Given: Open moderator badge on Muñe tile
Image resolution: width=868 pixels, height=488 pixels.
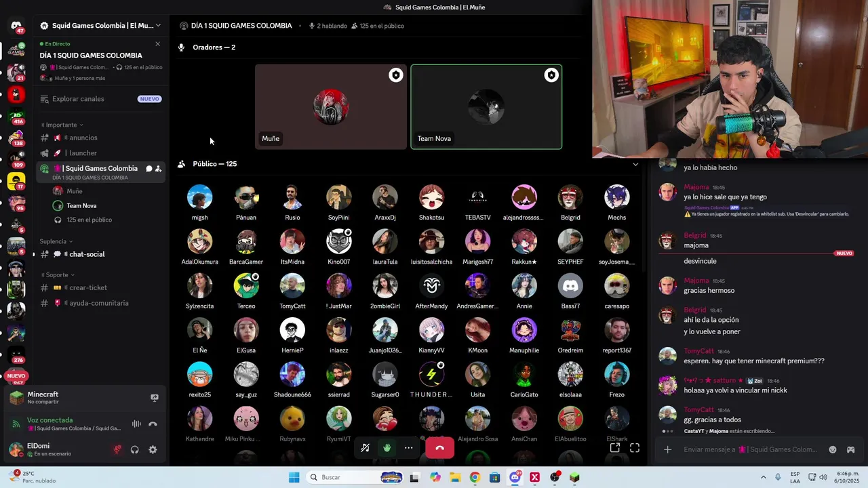Looking at the screenshot, I should 395,75.
